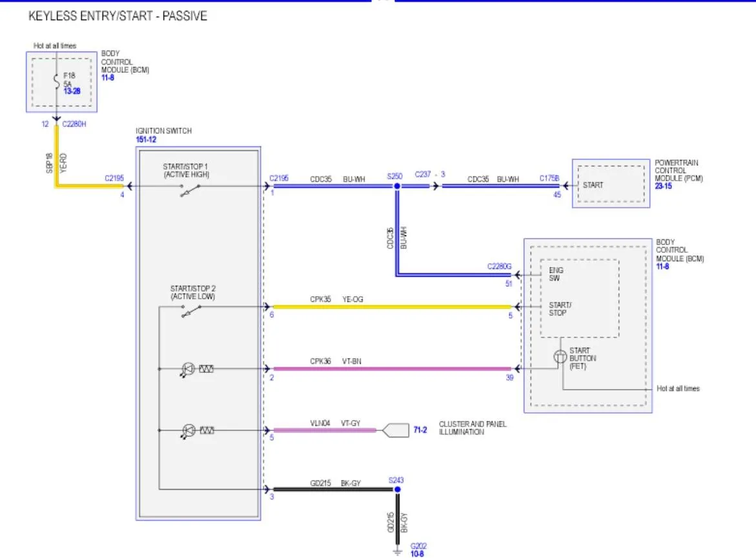
Task: Select START/STOP 1 (ACTIVE HIGH) text
Action: [186, 170]
